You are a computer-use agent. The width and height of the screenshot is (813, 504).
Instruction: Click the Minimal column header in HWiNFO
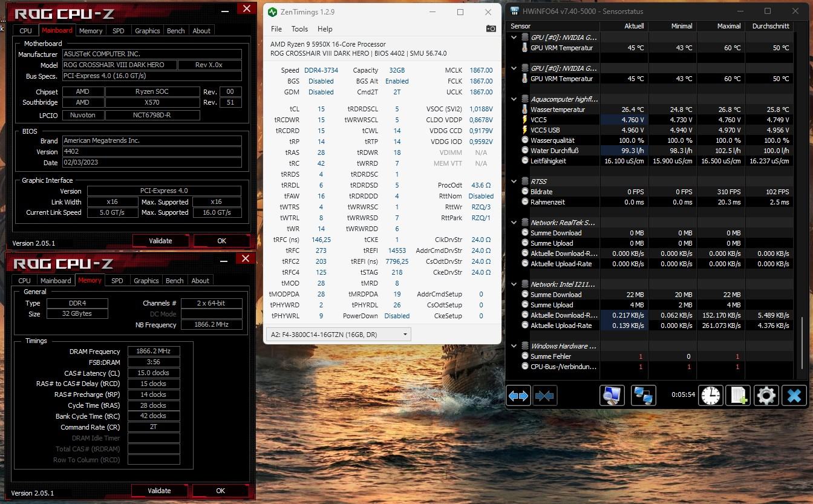pos(672,27)
